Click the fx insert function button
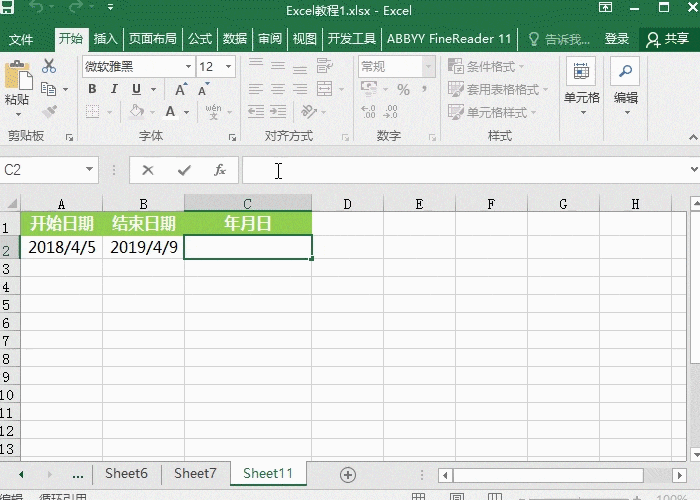Image resolution: width=700 pixels, height=500 pixels. (220, 170)
